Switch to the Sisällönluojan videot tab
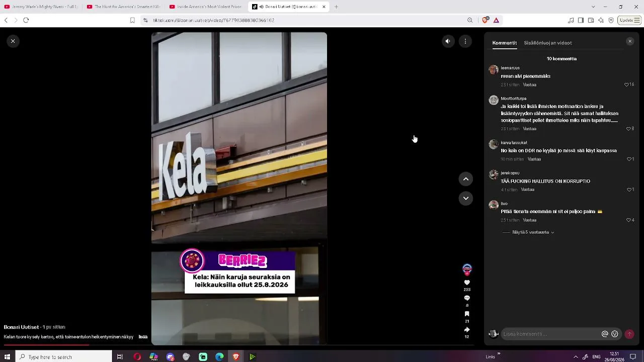Screen dimensions: 644x362 [548, 43]
